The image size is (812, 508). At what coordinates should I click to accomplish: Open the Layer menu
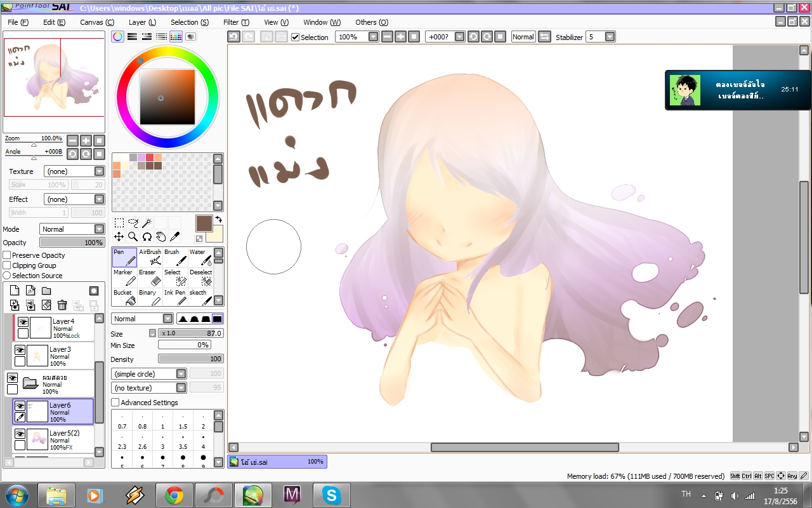tap(142, 22)
